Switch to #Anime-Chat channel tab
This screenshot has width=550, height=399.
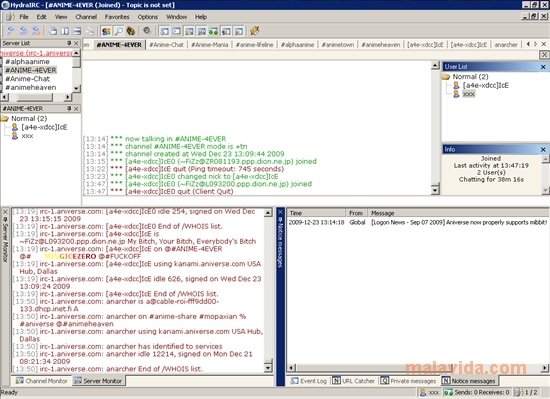point(167,45)
